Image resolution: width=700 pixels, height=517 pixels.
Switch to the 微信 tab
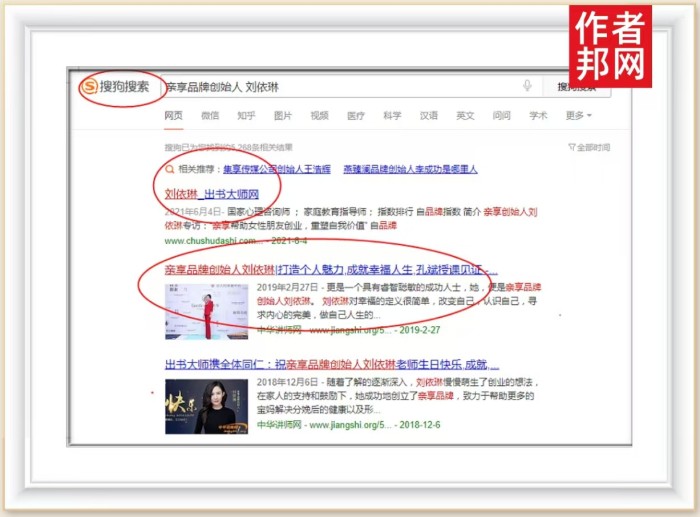click(x=210, y=116)
